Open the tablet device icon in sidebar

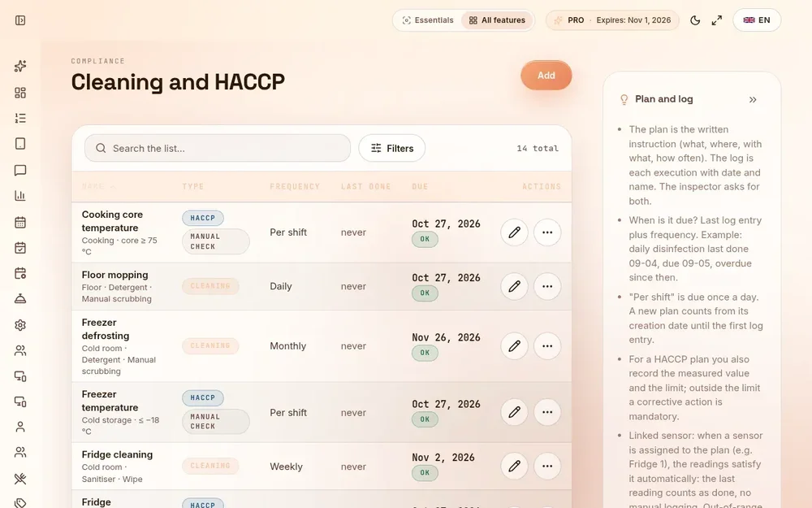(20, 144)
